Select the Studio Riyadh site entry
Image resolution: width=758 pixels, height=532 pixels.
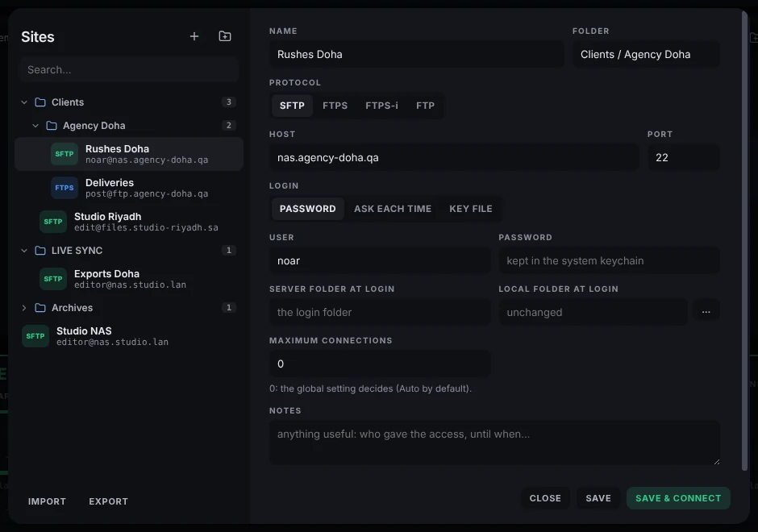click(x=129, y=222)
